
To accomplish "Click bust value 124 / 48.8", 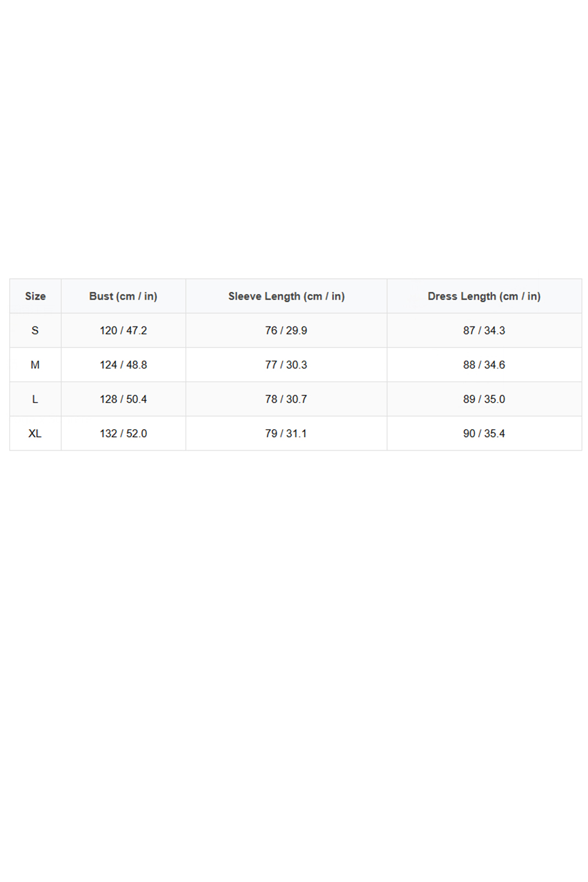I will pos(123,365).
